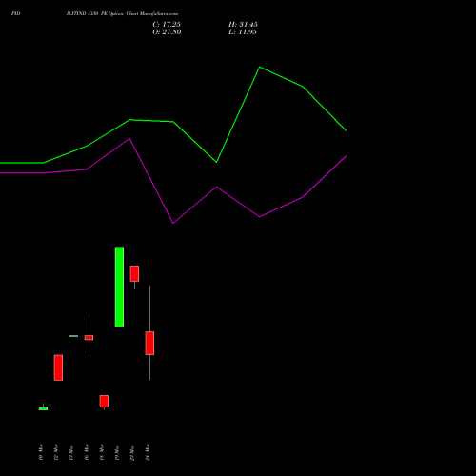The width and height of the screenshot is (476, 476).
Task: Select the red candle for 23 Mar
Action: [134, 273]
